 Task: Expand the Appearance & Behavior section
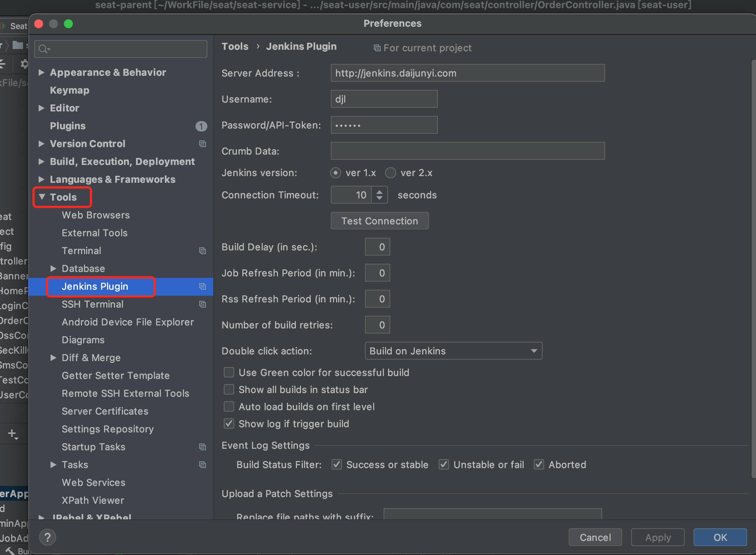pyautogui.click(x=42, y=72)
